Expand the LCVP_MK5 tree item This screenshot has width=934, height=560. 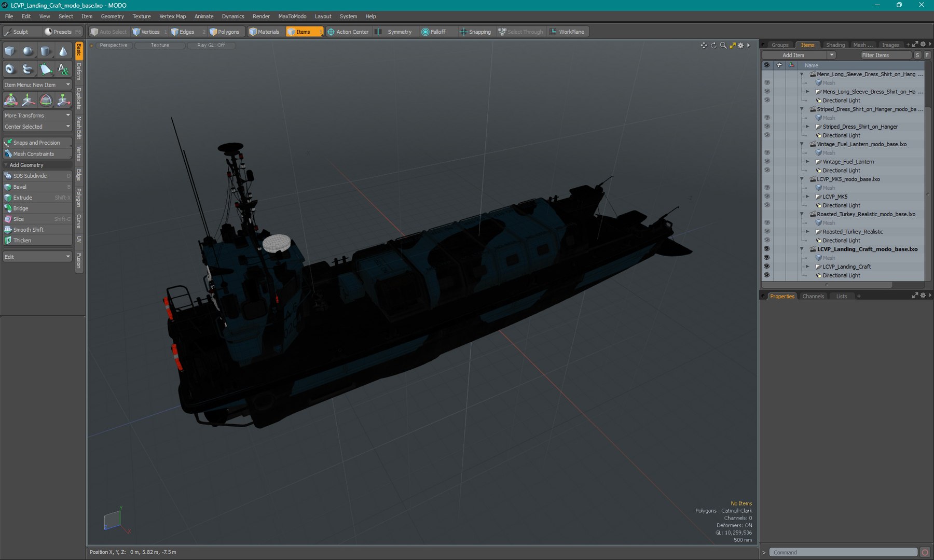(807, 197)
